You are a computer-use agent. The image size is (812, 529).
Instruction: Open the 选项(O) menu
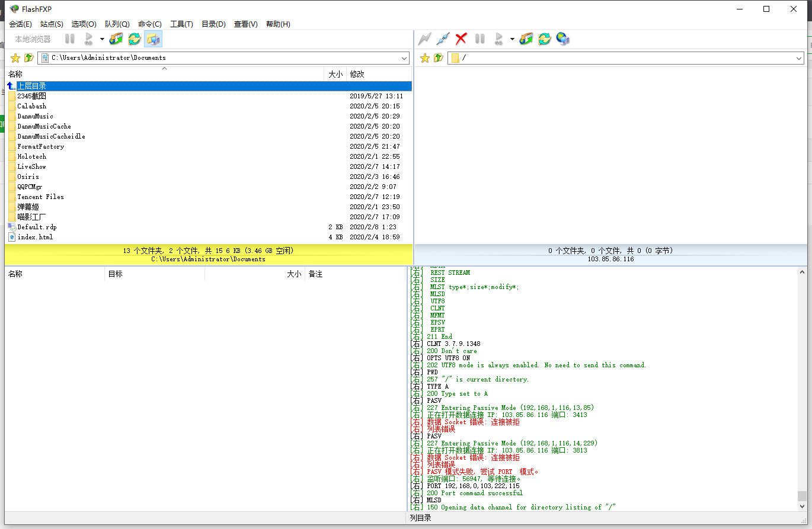tap(84, 24)
